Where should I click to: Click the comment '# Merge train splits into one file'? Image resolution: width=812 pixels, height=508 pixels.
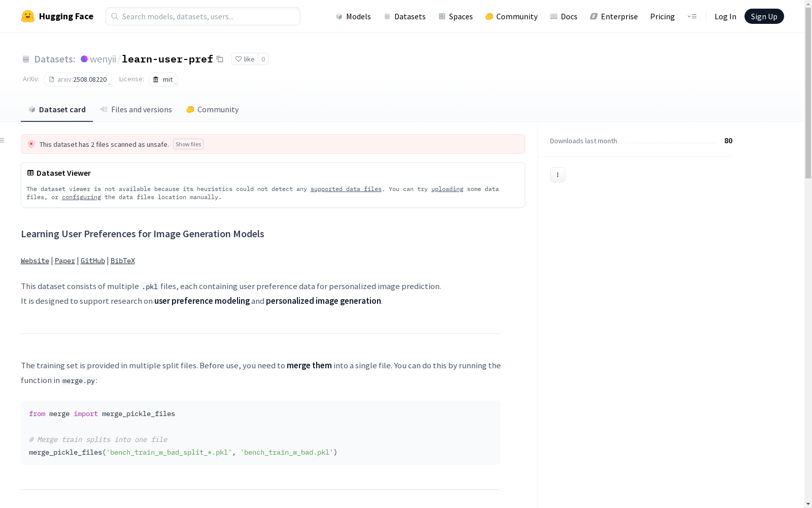point(98,440)
